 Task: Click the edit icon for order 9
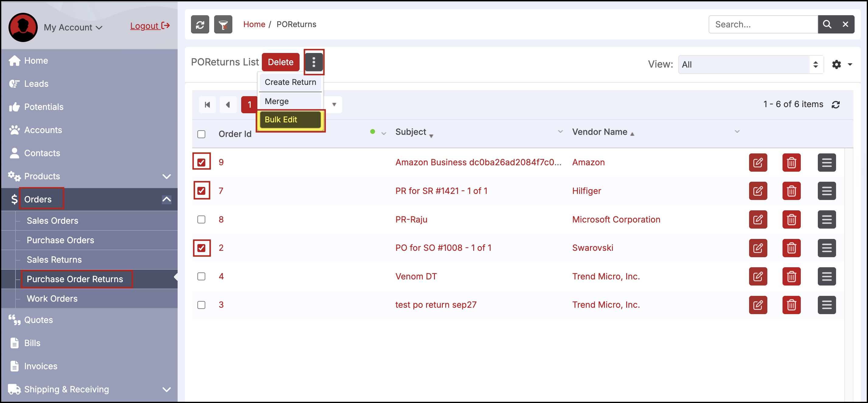click(x=758, y=163)
